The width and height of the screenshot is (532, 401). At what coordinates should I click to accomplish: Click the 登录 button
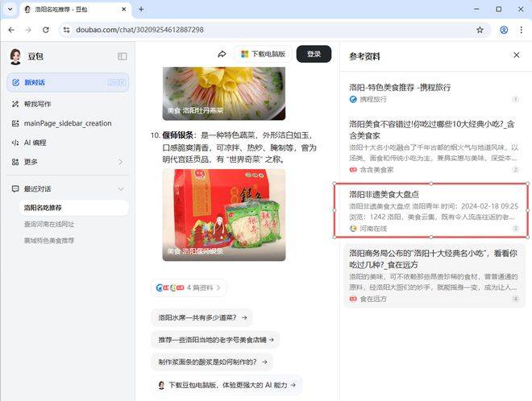pyautogui.click(x=314, y=54)
